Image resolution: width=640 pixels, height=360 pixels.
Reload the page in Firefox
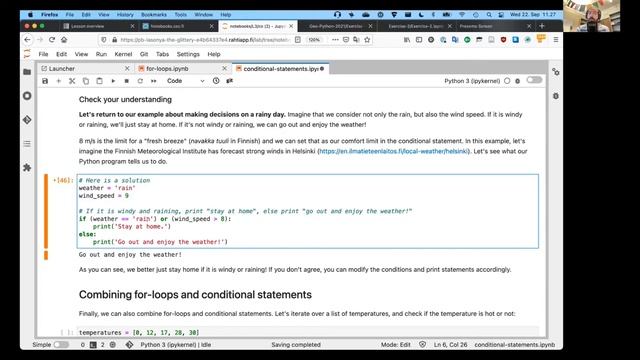pyautogui.click(x=52, y=40)
